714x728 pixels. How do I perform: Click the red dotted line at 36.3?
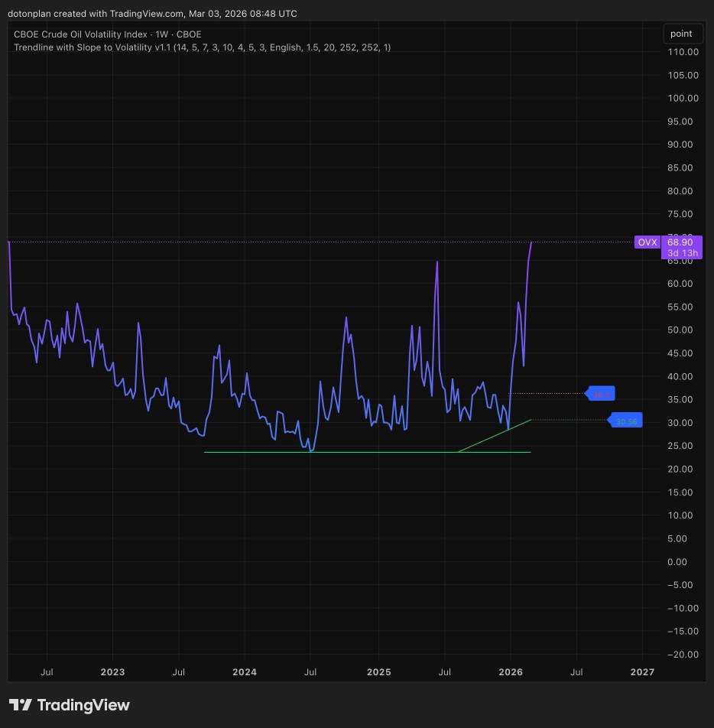click(x=547, y=394)
